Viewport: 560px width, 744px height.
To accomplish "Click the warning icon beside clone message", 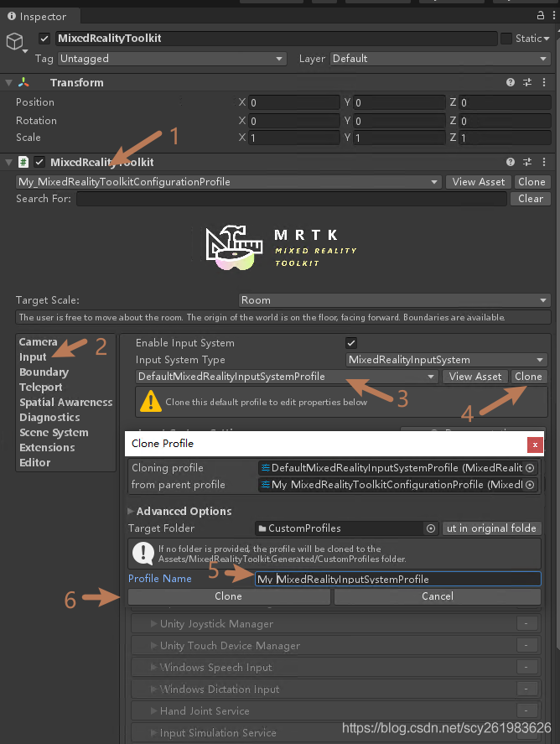I will tap(151, 402).
